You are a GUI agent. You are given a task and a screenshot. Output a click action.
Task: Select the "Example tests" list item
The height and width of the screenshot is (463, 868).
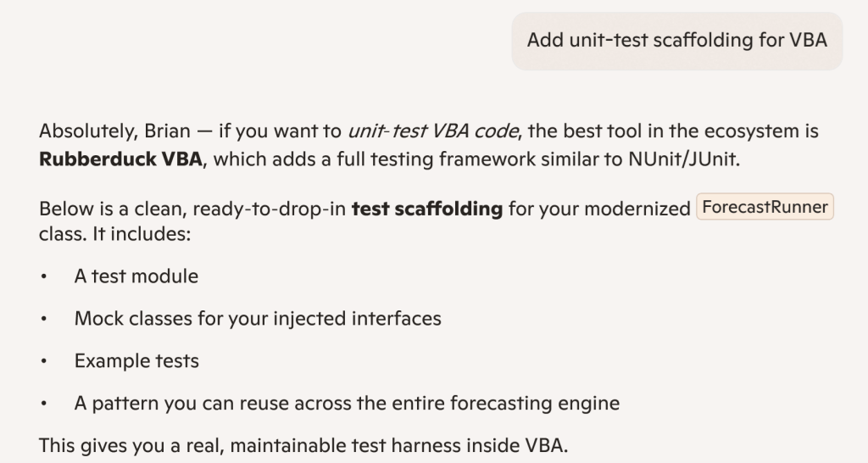click(x=136, y=360)
